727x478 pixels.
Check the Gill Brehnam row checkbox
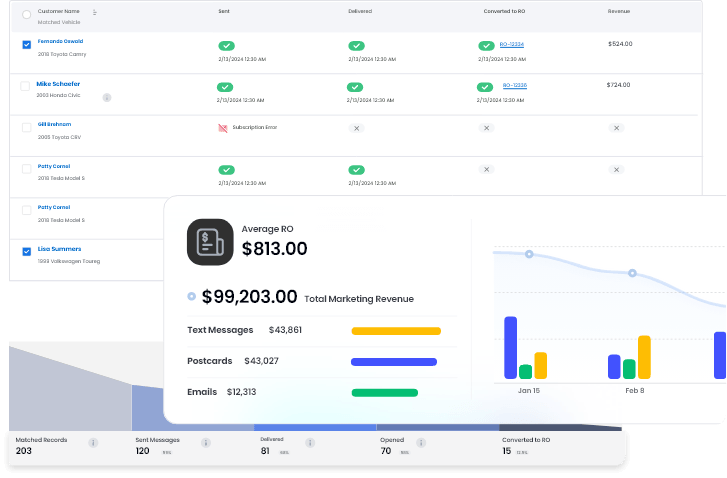(x=26, y=127)
